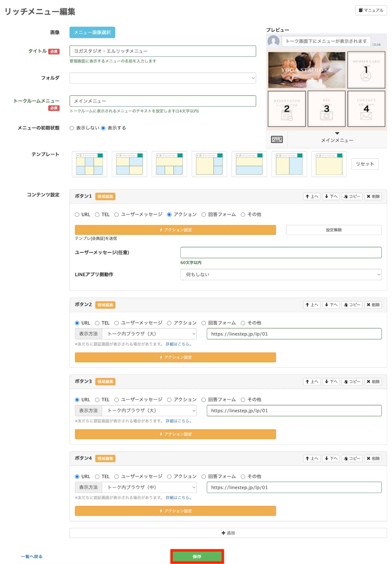Open the フォルダ dropdown

163,78
